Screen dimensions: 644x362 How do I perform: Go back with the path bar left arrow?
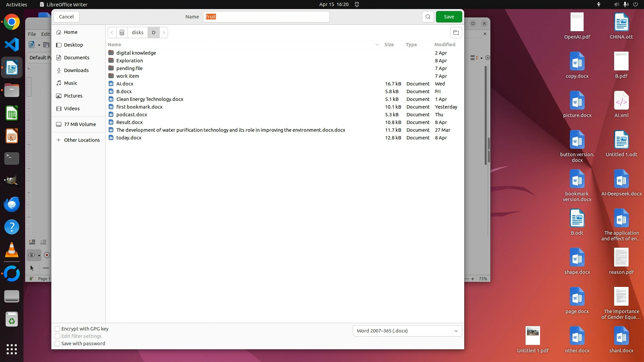[112, 33]
